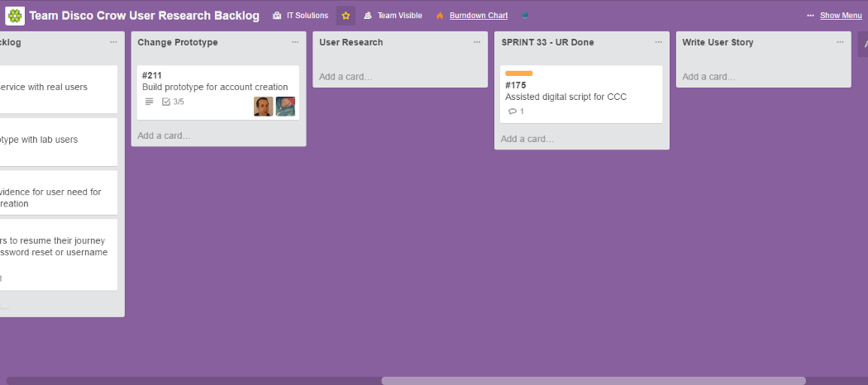Open the Burndown Chart power-up
Screen dimensions: 868x385
coord(479,16)
